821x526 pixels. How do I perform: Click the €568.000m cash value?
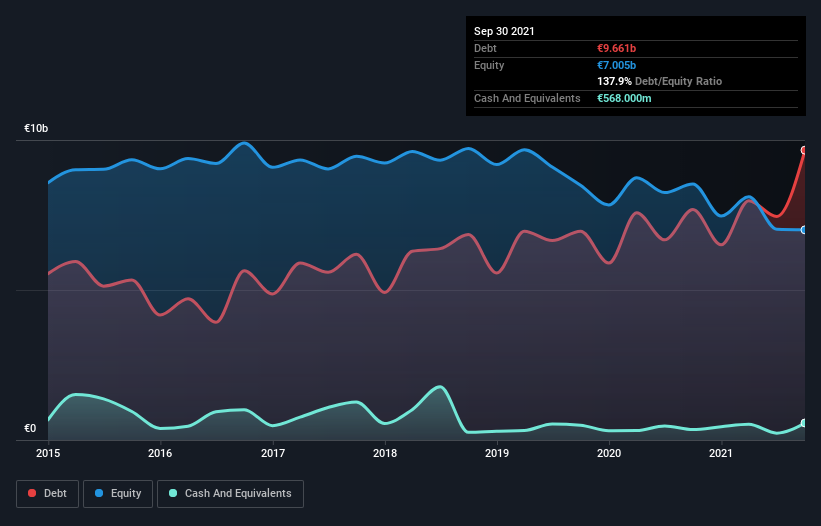tap(624, 98)
